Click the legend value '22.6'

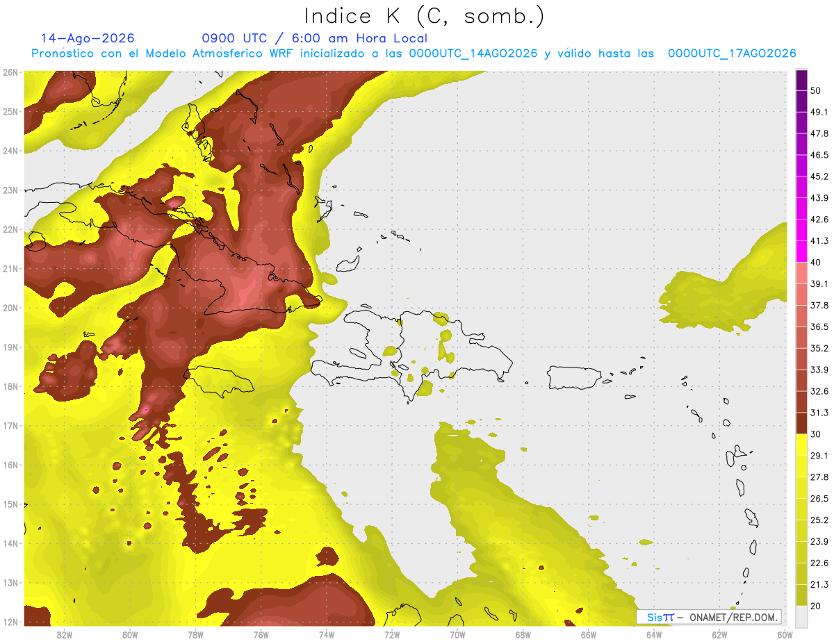(819, 563)
